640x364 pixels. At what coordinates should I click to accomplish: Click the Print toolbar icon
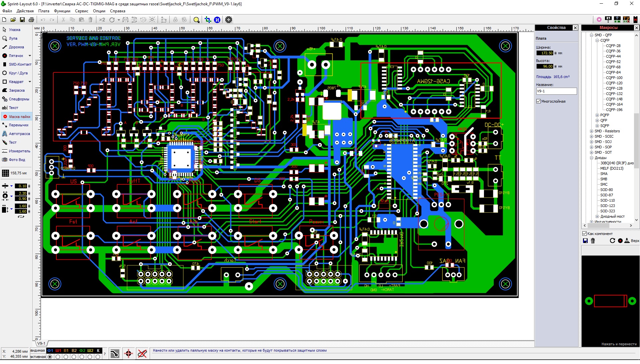[x=31, y=20]
